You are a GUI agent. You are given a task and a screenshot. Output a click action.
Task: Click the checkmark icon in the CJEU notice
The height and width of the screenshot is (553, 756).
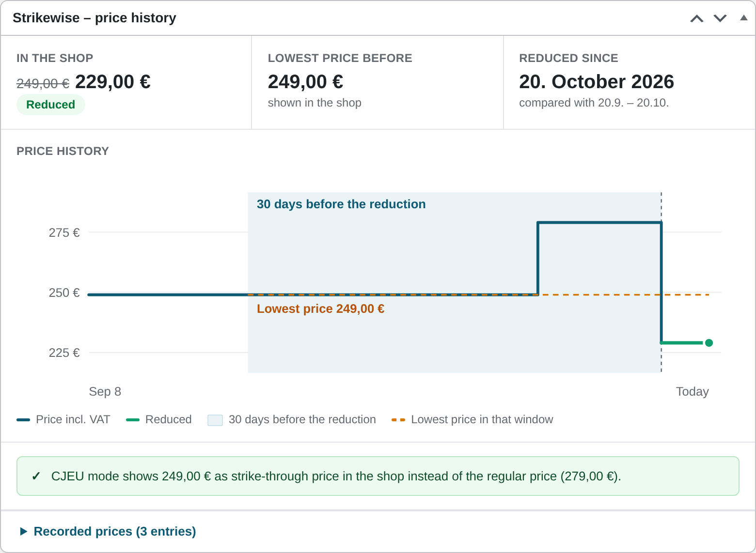(x=36, y=476)
